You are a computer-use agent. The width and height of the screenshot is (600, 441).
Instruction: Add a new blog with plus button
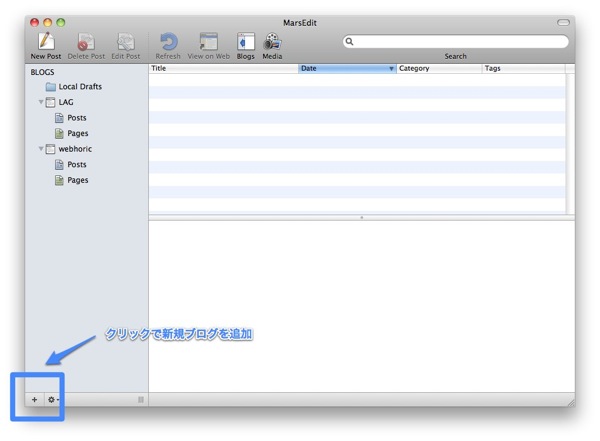click(34, 400)
